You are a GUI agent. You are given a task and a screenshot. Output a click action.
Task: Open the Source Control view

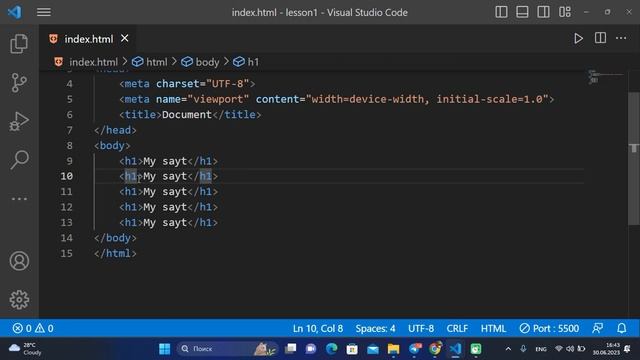(x=19, y=83)
